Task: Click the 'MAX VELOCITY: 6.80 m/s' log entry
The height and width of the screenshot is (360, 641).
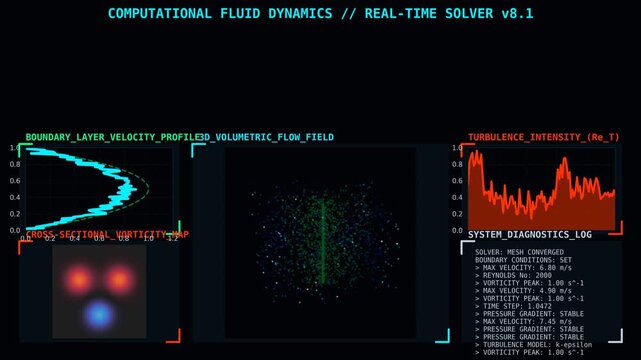Action: click(x=523, y=268)
